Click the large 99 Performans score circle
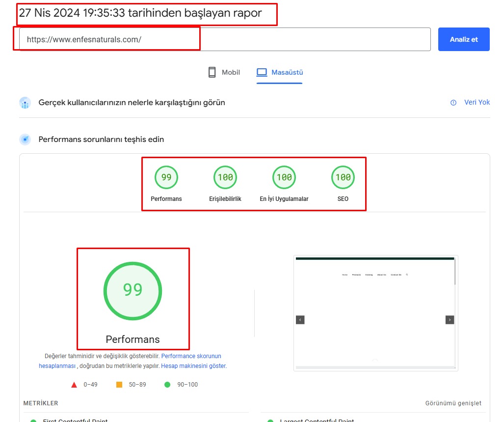The image size is (504, 422). click(x=133, y=291)
